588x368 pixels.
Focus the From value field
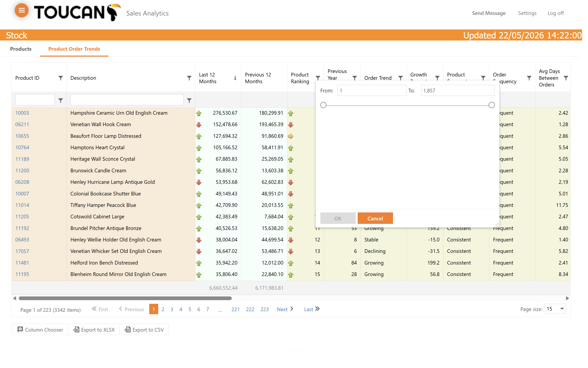[372, 91]
